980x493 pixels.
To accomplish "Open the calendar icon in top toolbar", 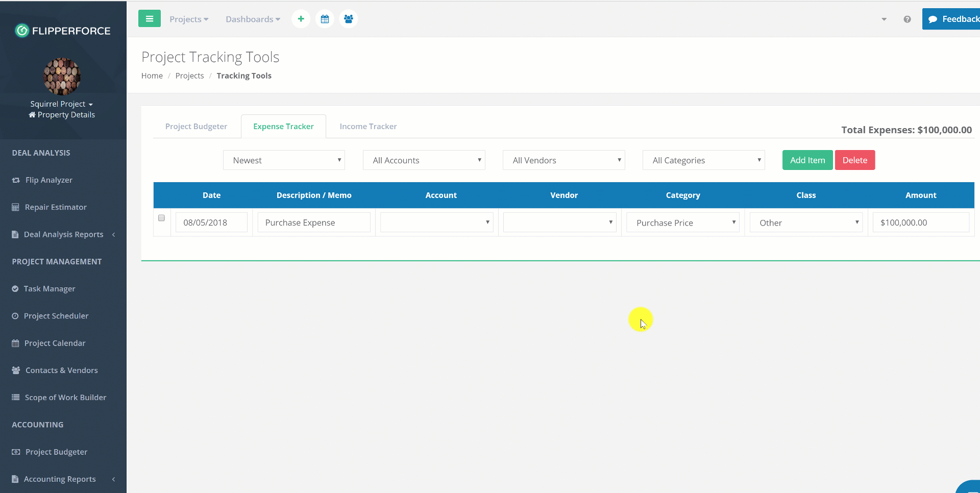I will pyautogui.click(x=325, y=18).
